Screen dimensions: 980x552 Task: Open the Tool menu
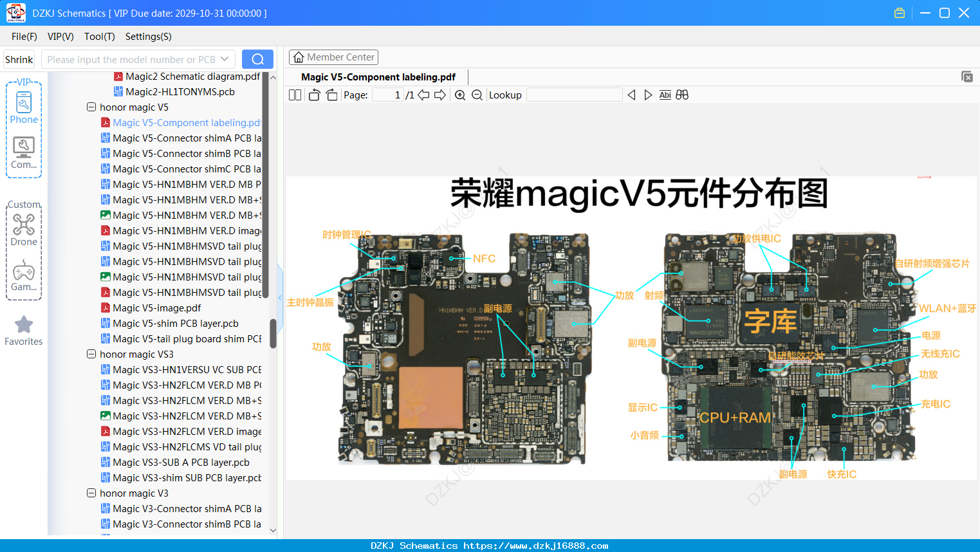[x=100, y=37]
